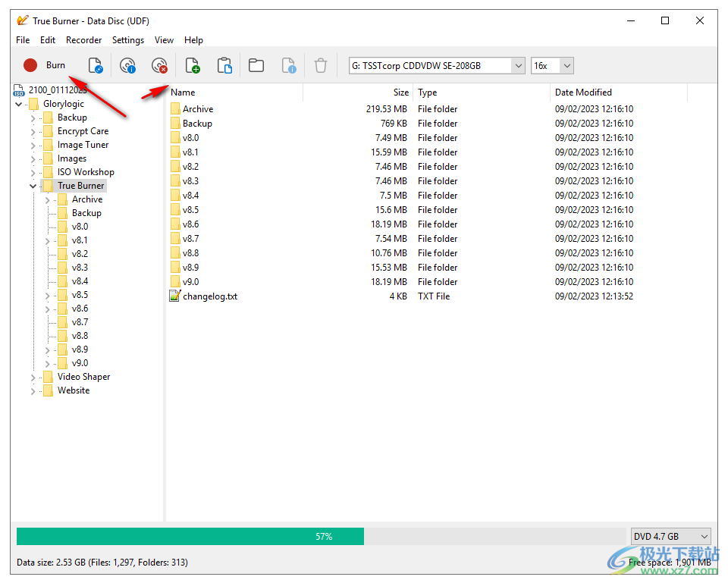The width and height of the screenshot is (728, 583).
Task: Collapse the True Burner tree node
Action: pyautogui.click(x=33, y=186)
